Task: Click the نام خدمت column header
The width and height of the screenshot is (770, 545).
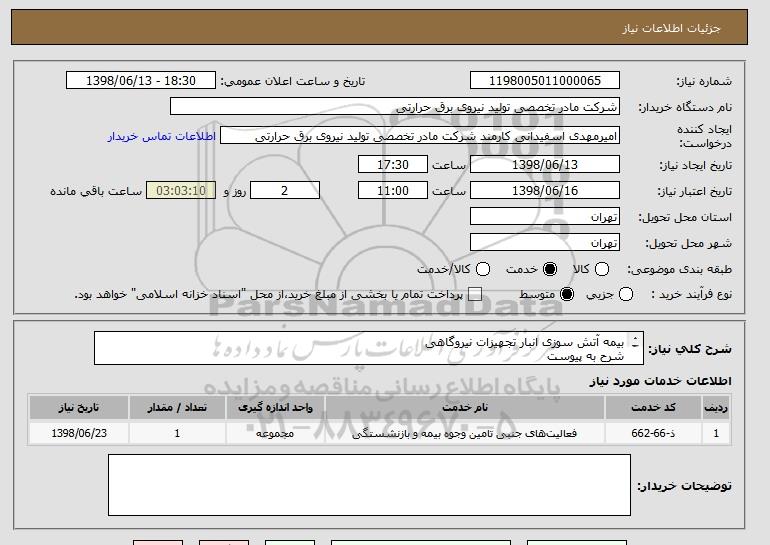Action: pyautogui.click(x=465, y=408)
